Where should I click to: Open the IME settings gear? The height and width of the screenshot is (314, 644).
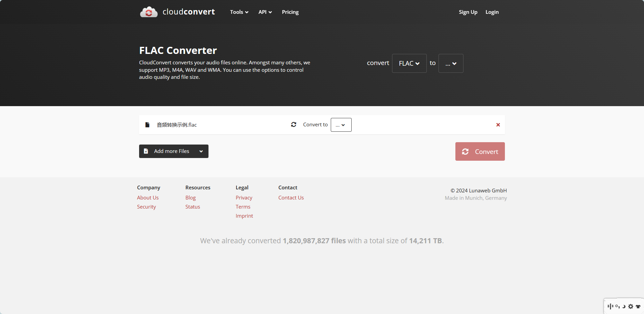pos(631,306)
